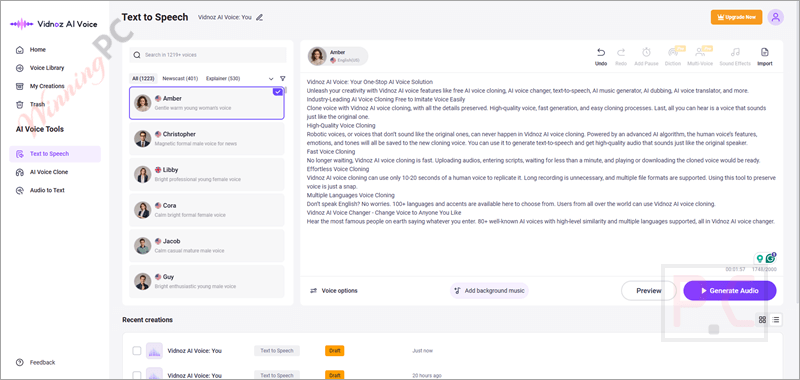Choose the Cora voice
The image size is (800, 380).
(207, 210)
